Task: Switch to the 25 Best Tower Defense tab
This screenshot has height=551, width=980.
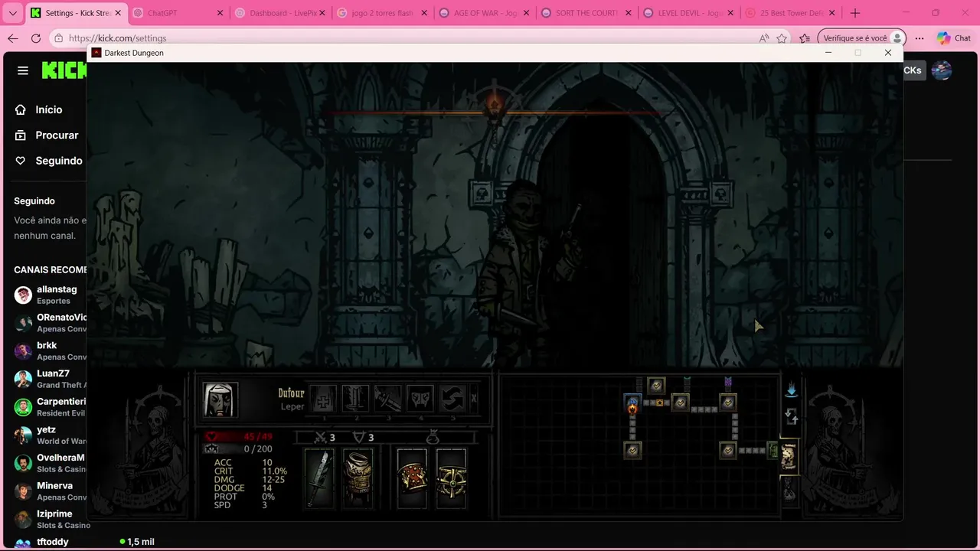Action: tap(790, 13)
